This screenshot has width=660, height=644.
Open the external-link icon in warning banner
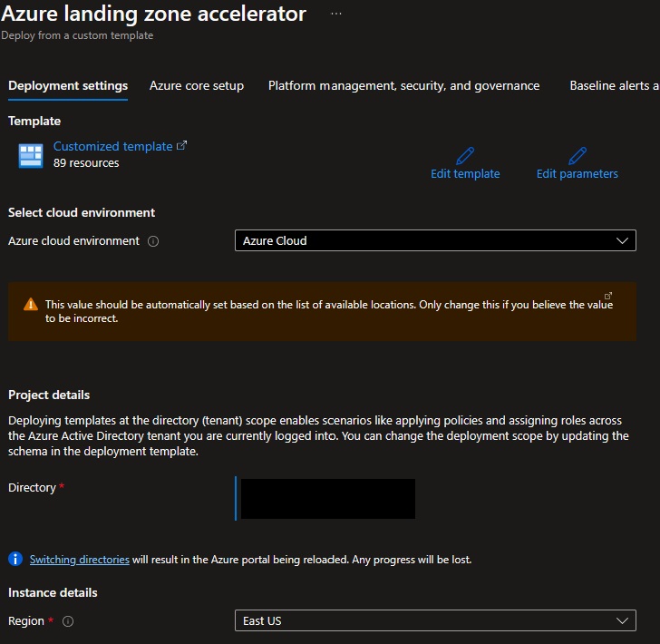pyautogui.click(x=608, y=296)
